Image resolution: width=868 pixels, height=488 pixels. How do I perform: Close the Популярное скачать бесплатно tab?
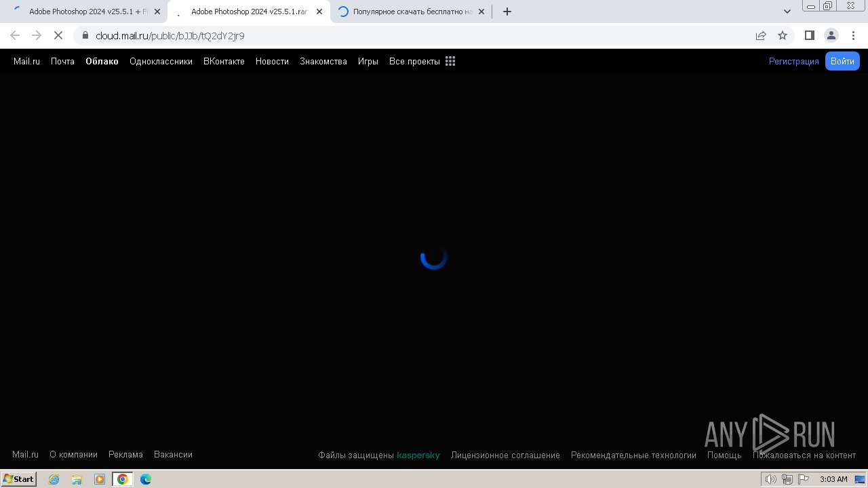tap(481, 12)
